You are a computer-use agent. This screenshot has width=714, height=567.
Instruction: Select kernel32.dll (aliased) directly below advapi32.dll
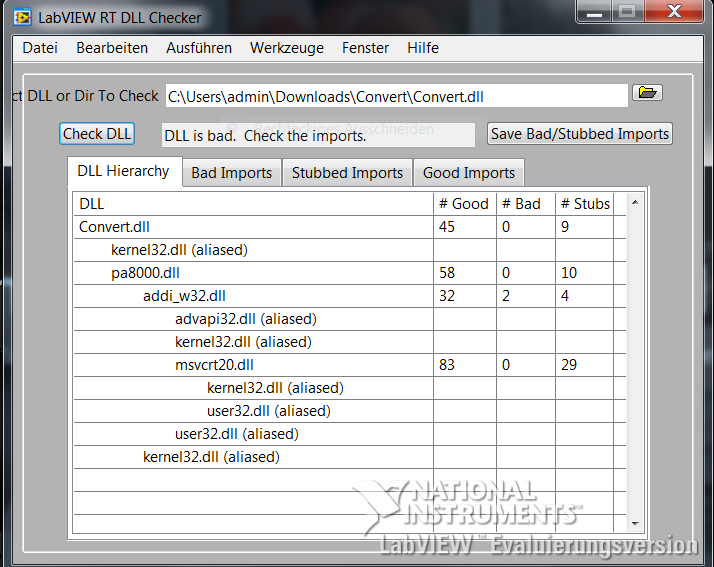pos(350,342)
